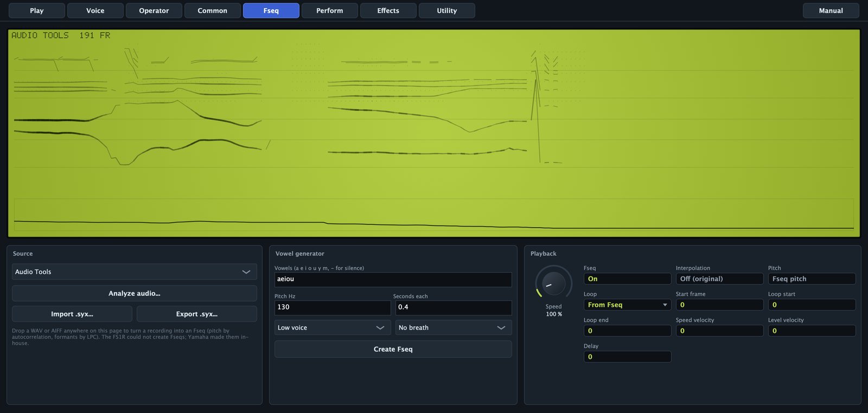Select the Level velocity value field
The image size is (868, 413).
812,331
